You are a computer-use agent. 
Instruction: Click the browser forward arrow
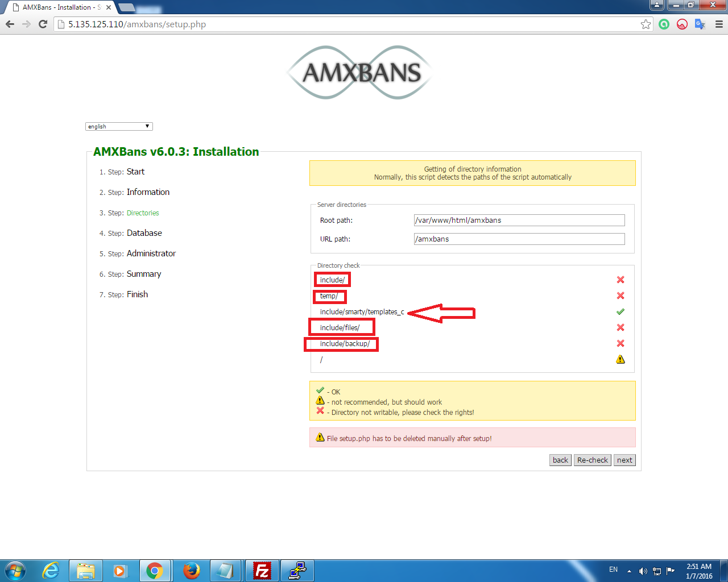(x=26, y=24)
